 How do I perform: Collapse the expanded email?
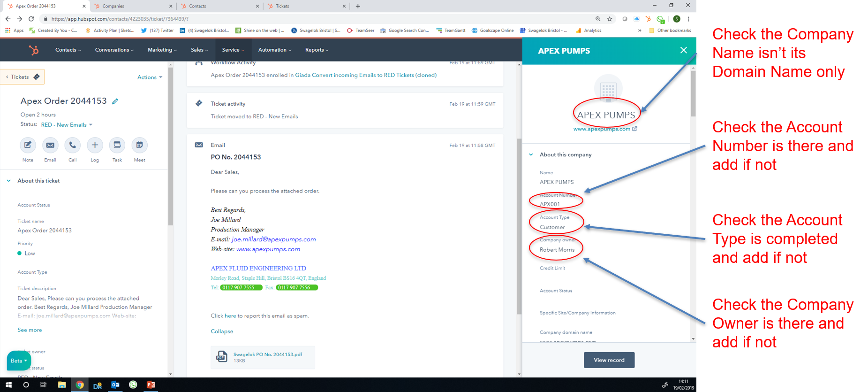(x=222, y=331)
